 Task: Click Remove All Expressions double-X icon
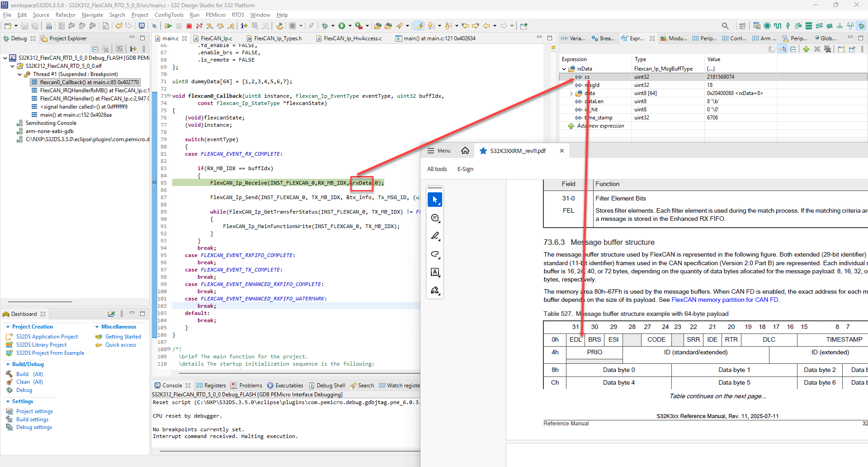(827, 49)
